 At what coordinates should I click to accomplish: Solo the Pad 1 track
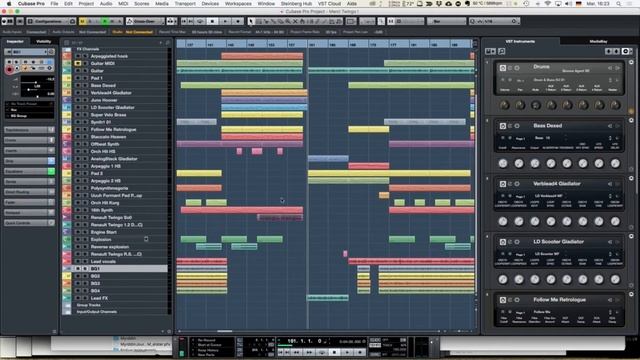click(85, 78)
